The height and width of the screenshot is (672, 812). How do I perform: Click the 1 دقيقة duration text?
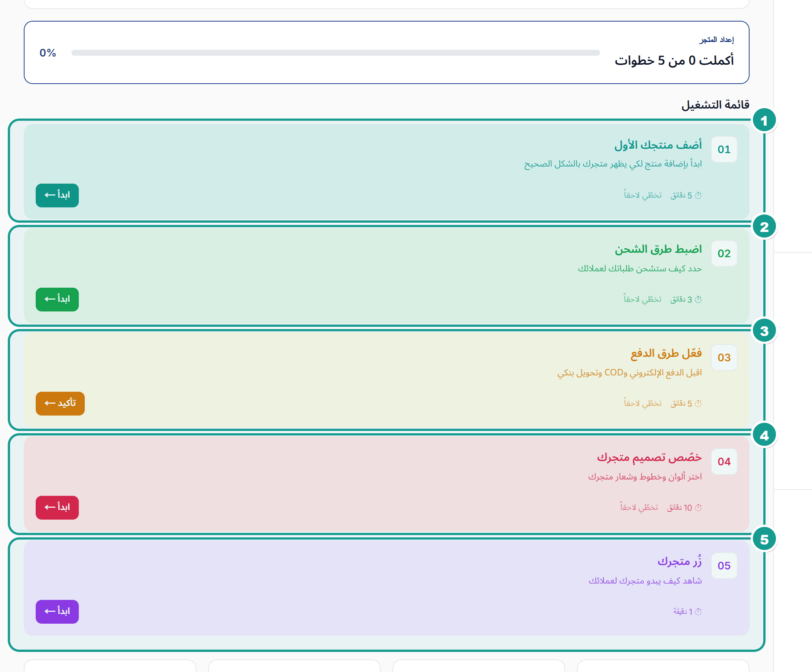(683, 611)
